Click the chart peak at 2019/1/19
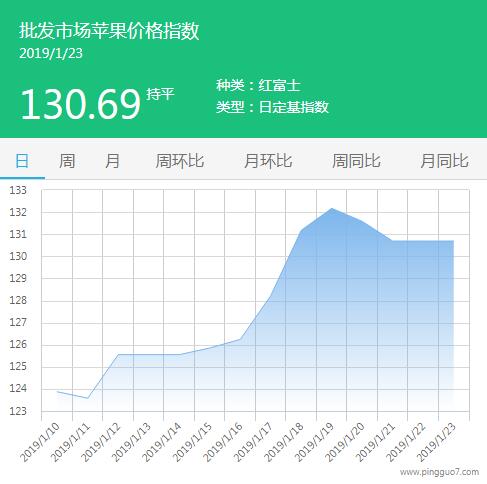The image size is (487, 484). point(332,209)
